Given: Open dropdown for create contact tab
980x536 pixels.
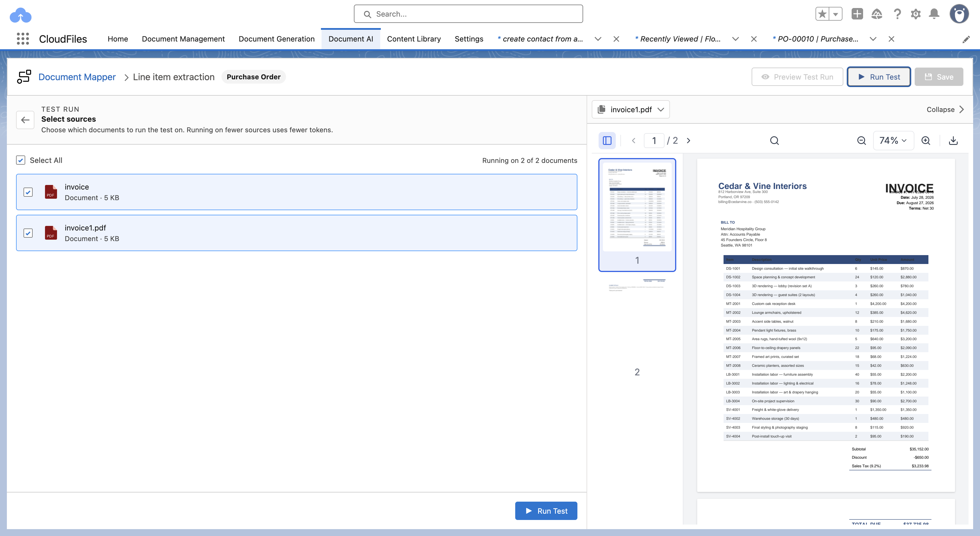Looking at the screenshot, I should (x=598, y=39).
